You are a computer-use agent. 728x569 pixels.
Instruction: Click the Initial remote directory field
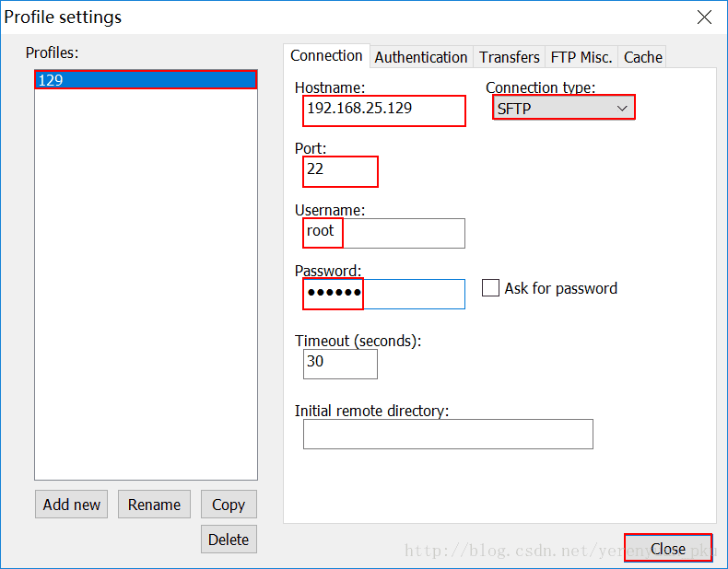tap(448, 434)
